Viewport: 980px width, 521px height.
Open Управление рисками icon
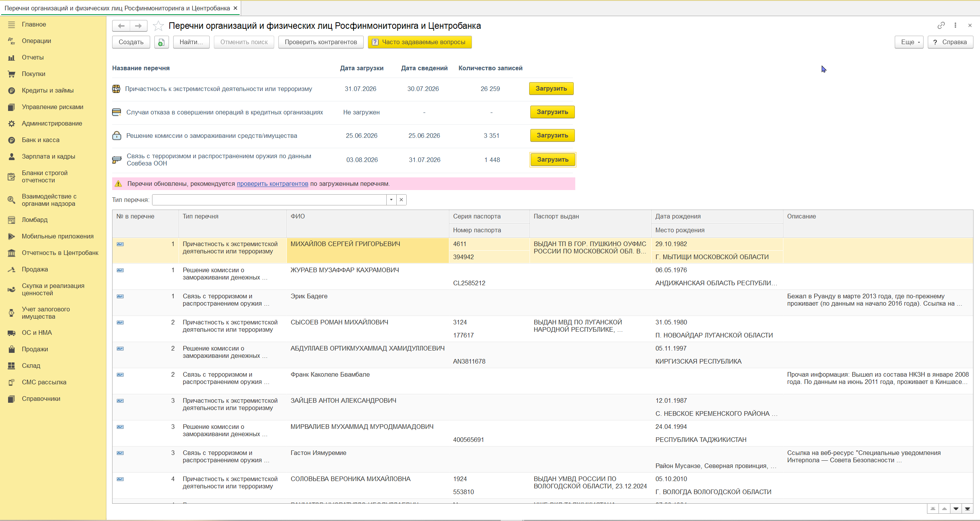[12, 107]
